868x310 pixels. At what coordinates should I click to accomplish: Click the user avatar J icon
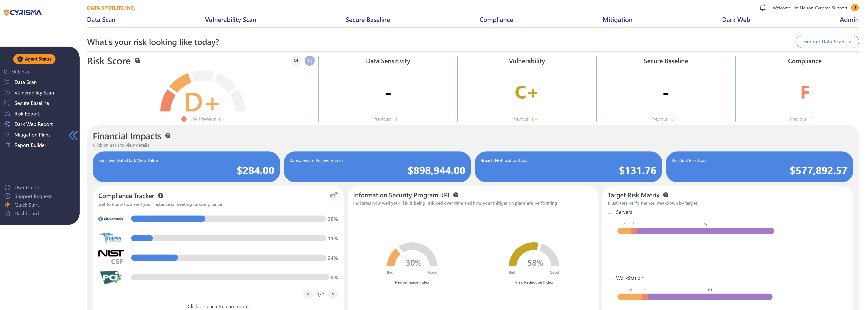point(855,8)
